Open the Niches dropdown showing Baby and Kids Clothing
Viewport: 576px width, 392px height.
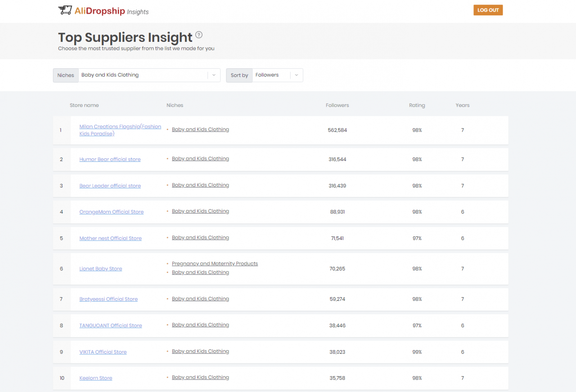[144, 75]
